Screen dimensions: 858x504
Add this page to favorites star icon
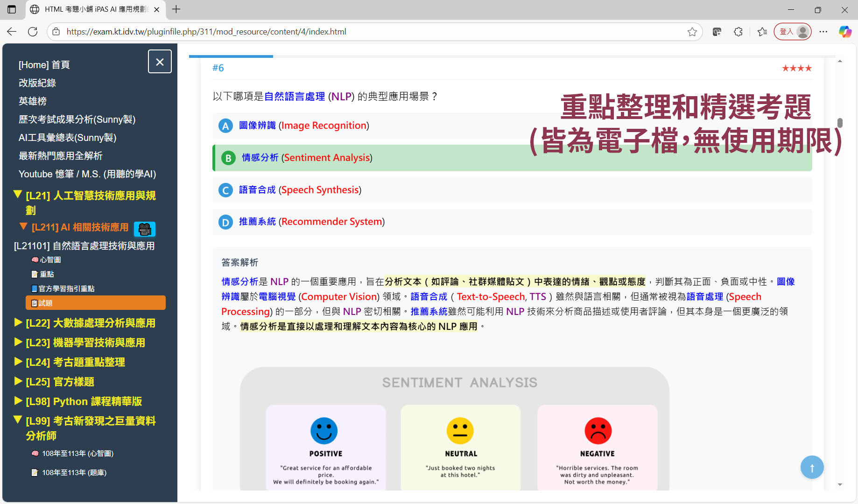click(692, 32)
